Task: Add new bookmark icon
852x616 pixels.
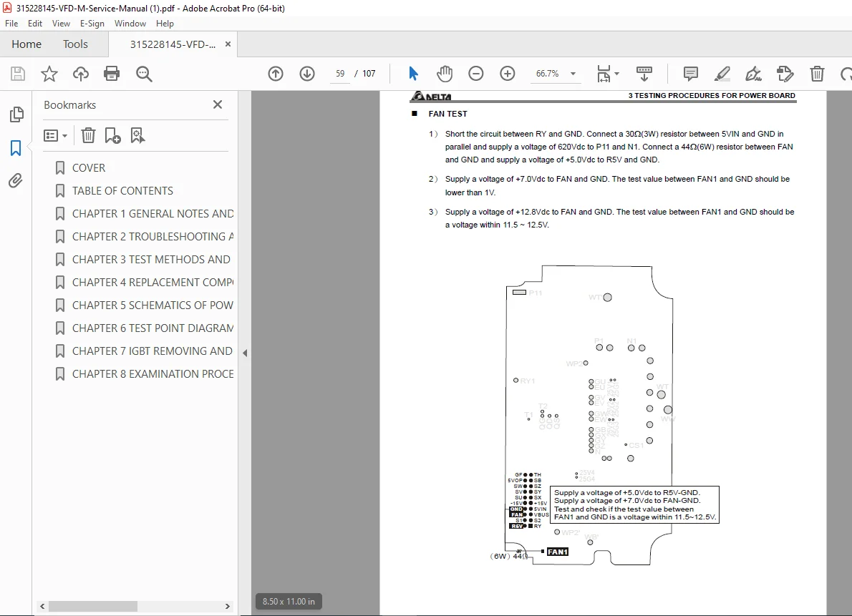Action: tap(112, 135)
